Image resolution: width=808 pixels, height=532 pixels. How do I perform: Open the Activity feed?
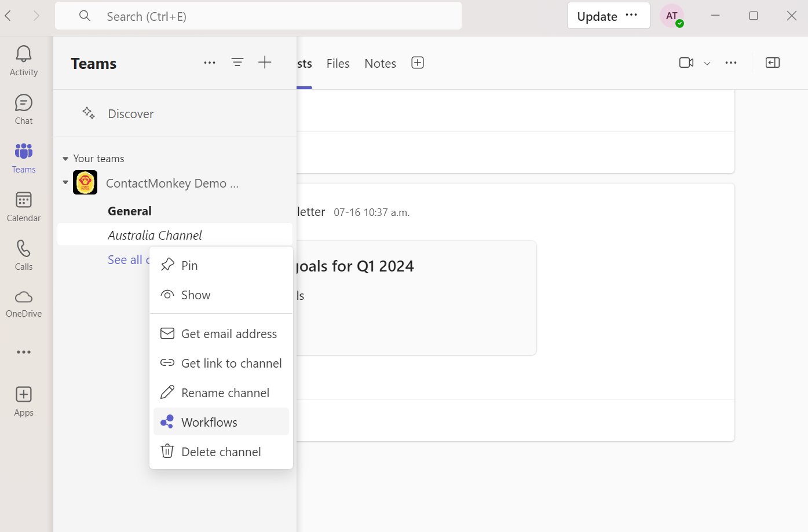tap(24, 61)
